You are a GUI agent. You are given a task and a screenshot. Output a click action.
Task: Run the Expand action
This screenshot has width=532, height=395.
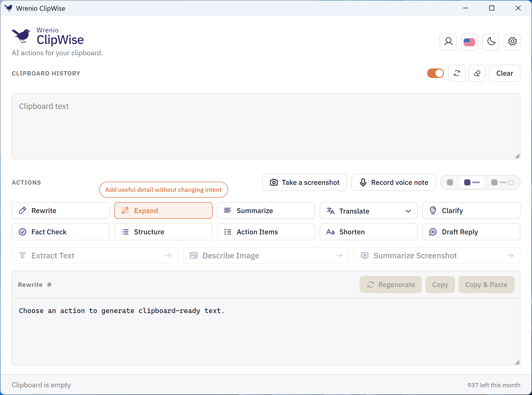tap(163, 211)
